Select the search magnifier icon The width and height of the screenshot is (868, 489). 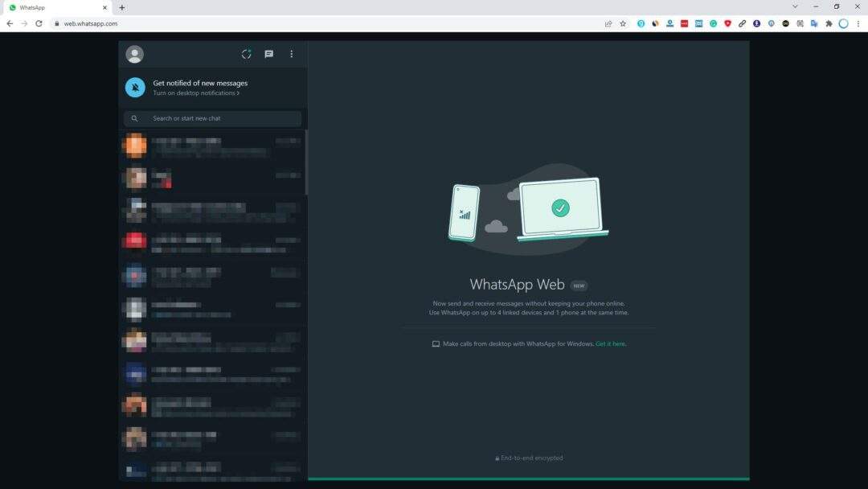point(134,118)
